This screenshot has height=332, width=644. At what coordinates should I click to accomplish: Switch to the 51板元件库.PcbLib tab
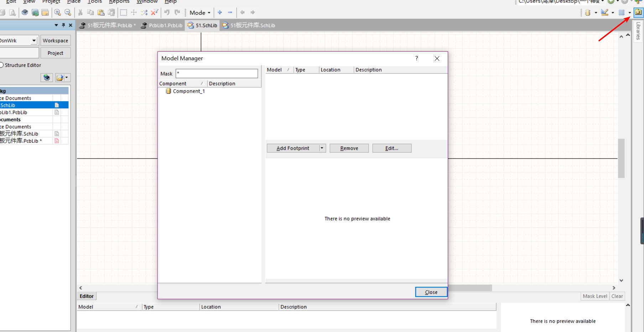tap(108, 25)
